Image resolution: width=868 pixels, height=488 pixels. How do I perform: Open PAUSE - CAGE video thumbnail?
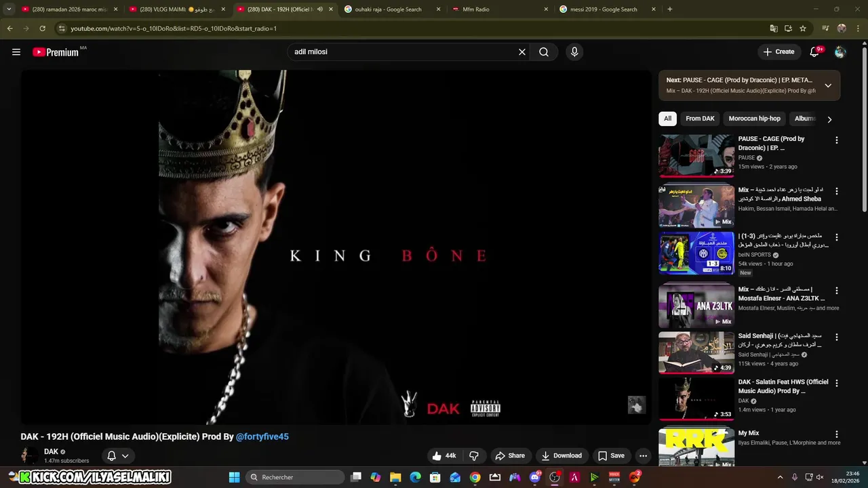click(696, 155)
